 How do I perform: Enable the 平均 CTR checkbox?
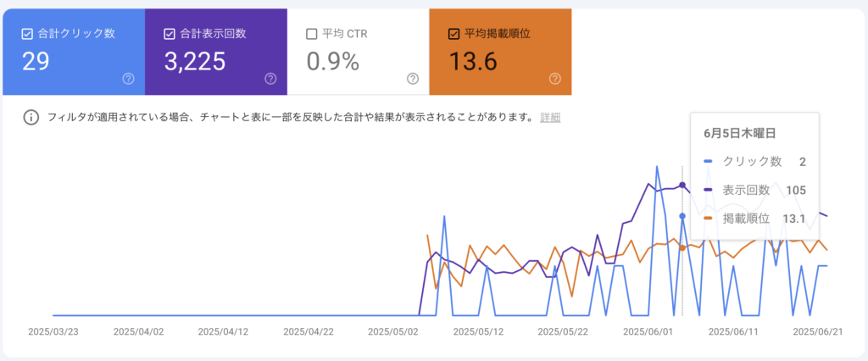pyautogui.click(x=312, y=35)
